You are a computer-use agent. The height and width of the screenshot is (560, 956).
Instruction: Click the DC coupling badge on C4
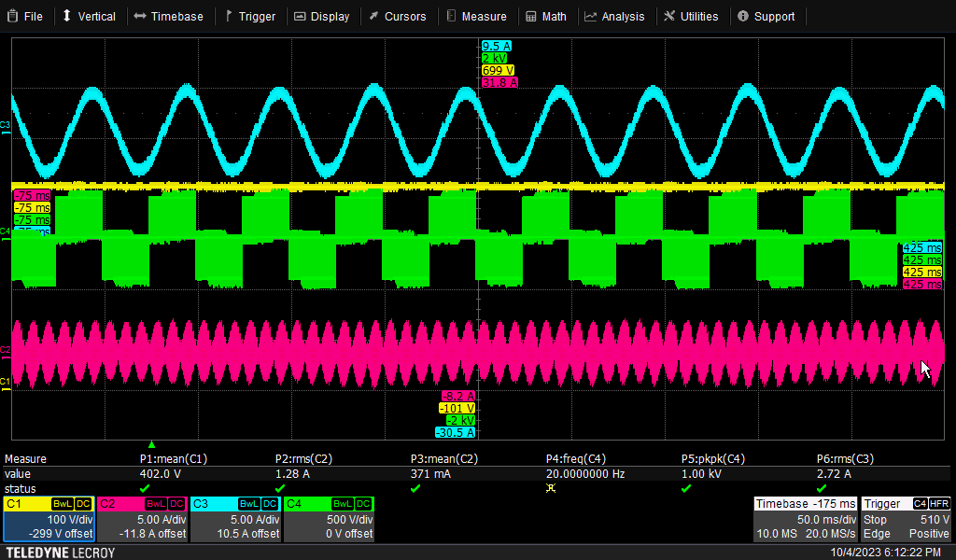(x=363, y=504)
